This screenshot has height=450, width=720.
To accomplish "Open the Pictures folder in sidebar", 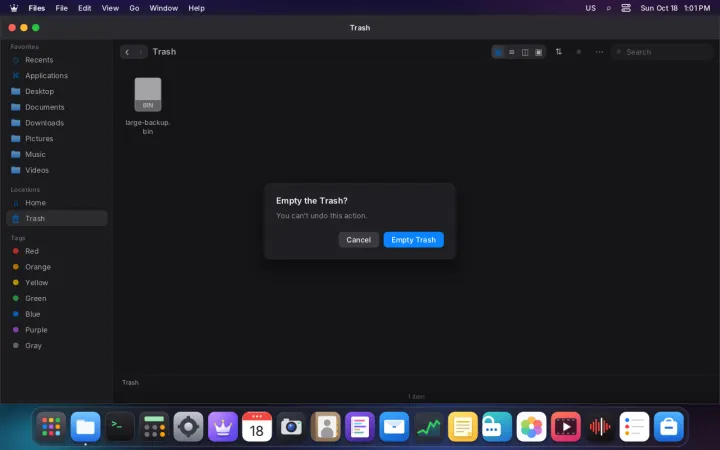I will click(x=56, y=138).
